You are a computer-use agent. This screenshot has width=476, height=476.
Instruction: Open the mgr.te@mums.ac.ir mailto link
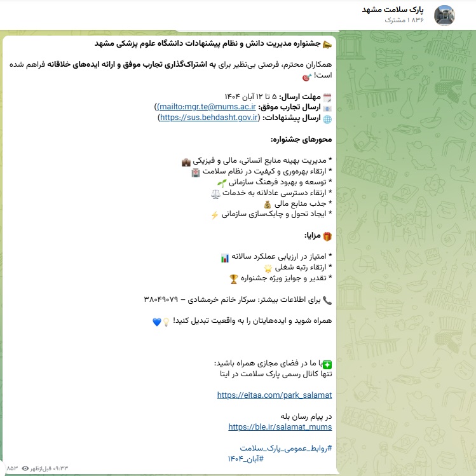click(x=207, y=107)
